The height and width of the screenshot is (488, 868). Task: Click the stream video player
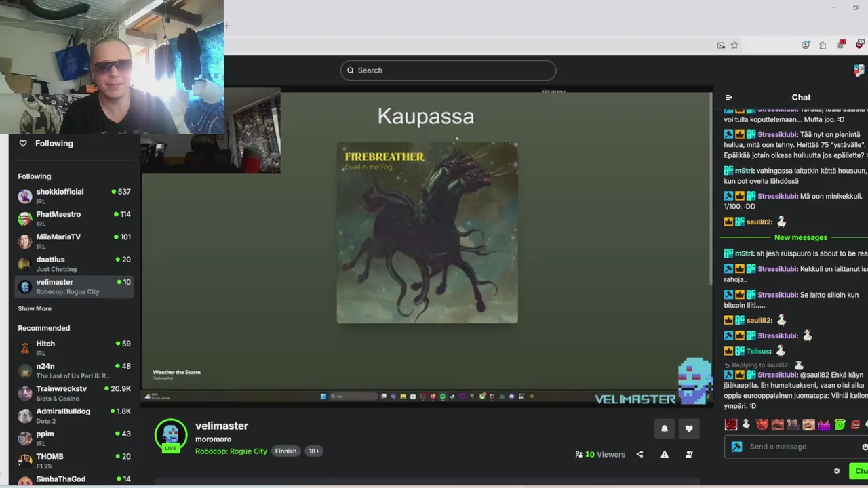click(x=427, y=247)
